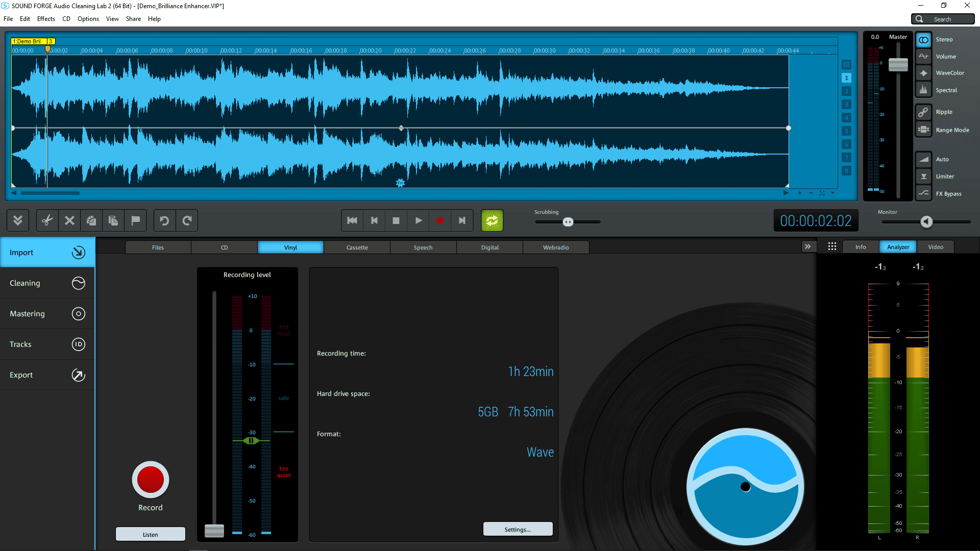
Task: Click the large red Record button
Action: (x=151, y=480)
